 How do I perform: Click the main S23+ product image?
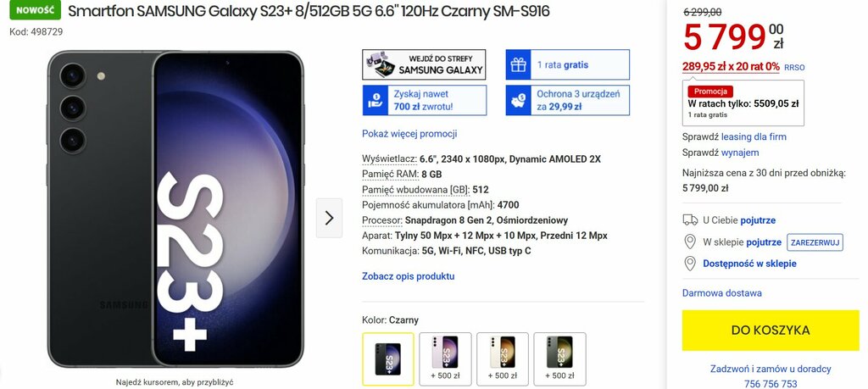pos(175,209)
